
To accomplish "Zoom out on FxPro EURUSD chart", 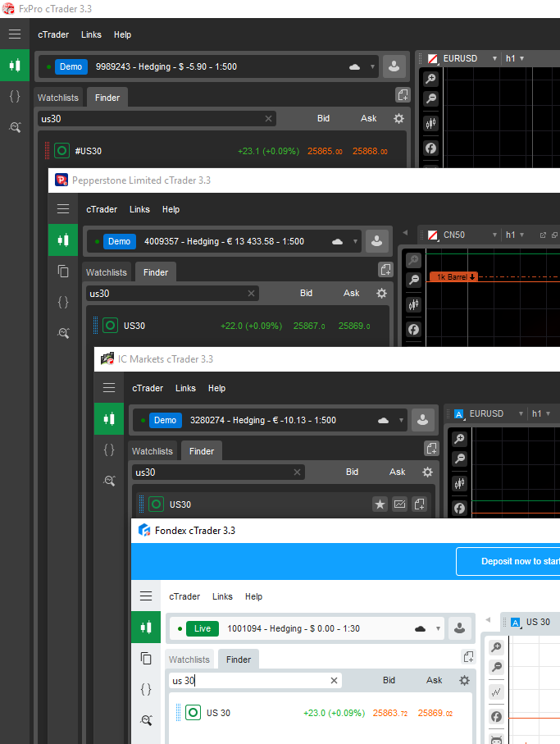I will [x=430, y=98].
